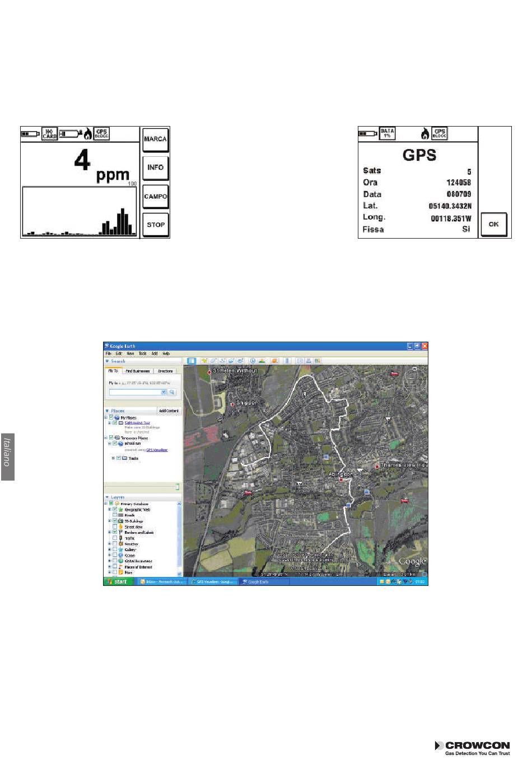Collapse the Search panel header
The image size is (532, 764).
(x=143, y=361)
